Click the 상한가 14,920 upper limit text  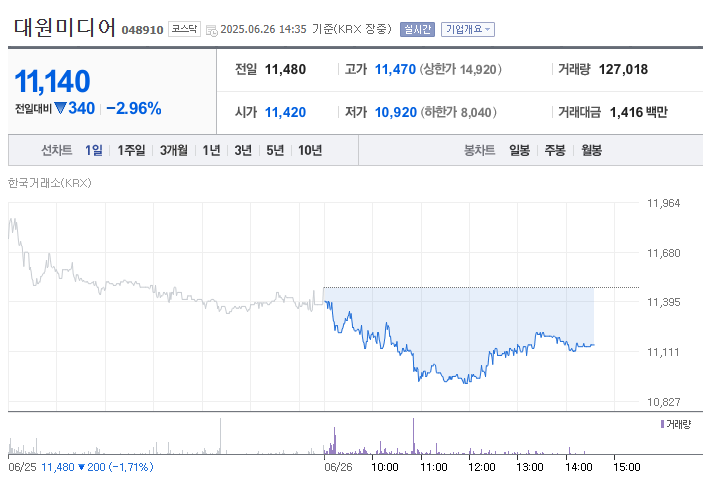pos(460,69)
